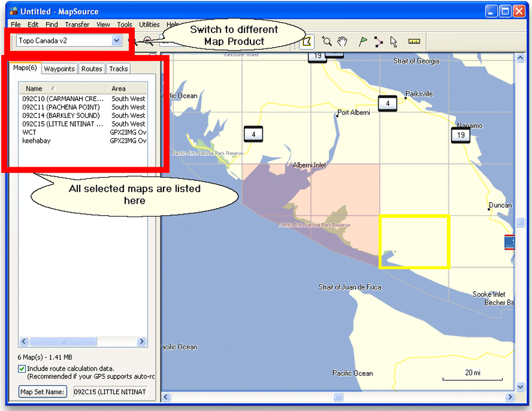Select the Zoom magnifier tool

(326, 41)
